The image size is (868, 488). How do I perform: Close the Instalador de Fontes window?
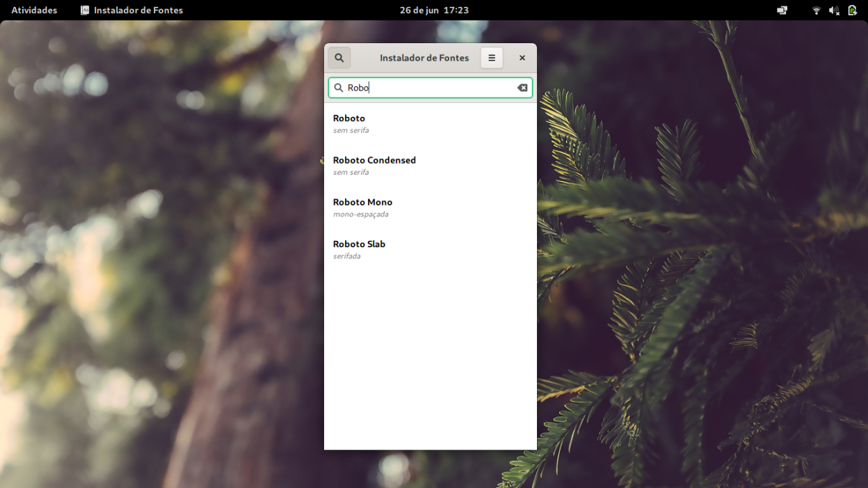click(522, 58)
